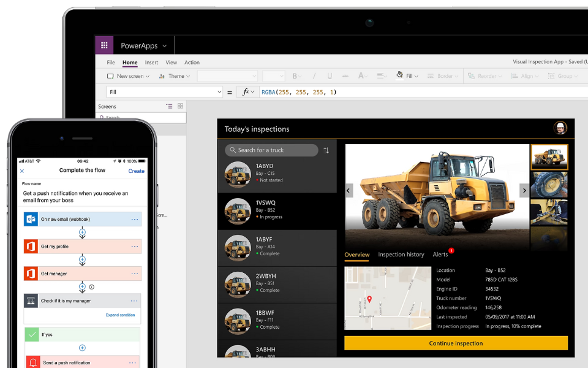
Task: Toggle Italic formatting in ribbon
Action: [x=314, y=76]
